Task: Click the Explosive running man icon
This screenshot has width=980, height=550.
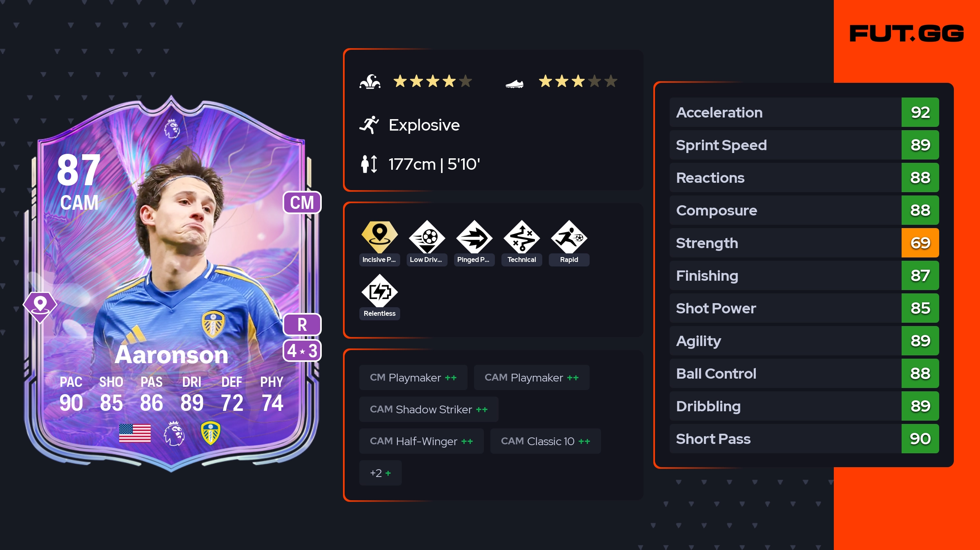Action: pos(369,125)
